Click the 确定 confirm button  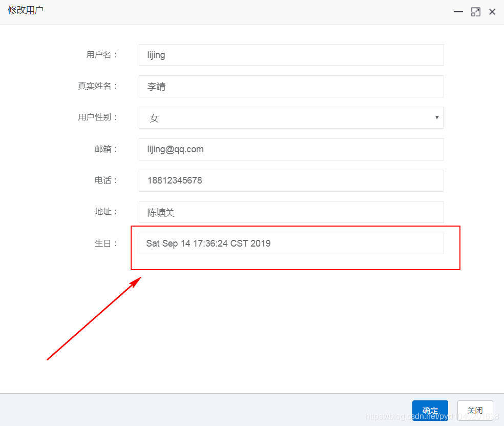(430, 410)
